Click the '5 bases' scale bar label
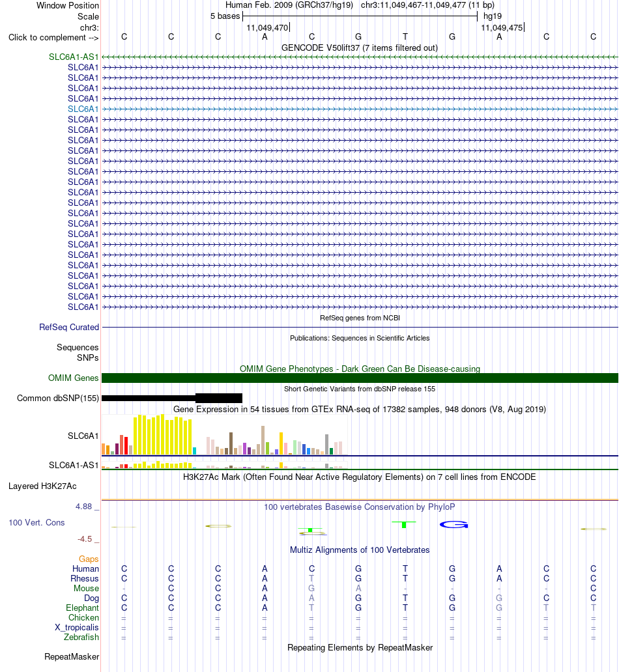The height and width of the screenshot is (672, 619). pos(225,16)
